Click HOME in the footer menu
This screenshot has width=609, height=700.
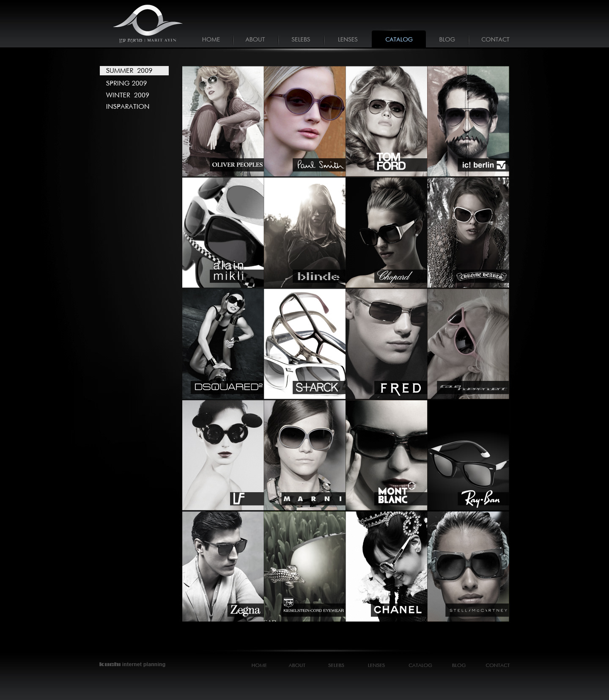259,665
